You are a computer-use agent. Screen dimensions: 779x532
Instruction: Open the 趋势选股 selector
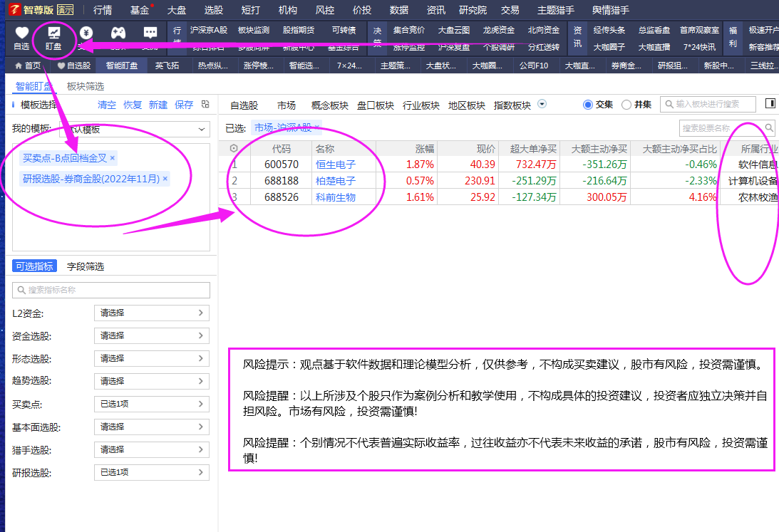click(x=152, y=381)
